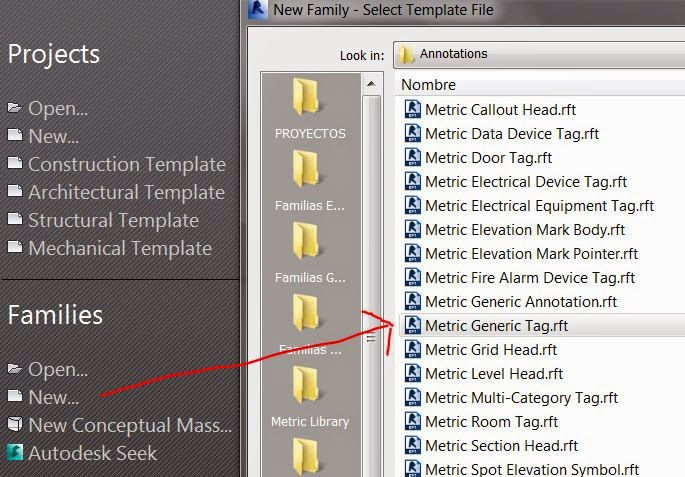This screenshot has width=685, height=477.
Task: Select the file name Metric Room Tag.rft
Action: [491, 422]
